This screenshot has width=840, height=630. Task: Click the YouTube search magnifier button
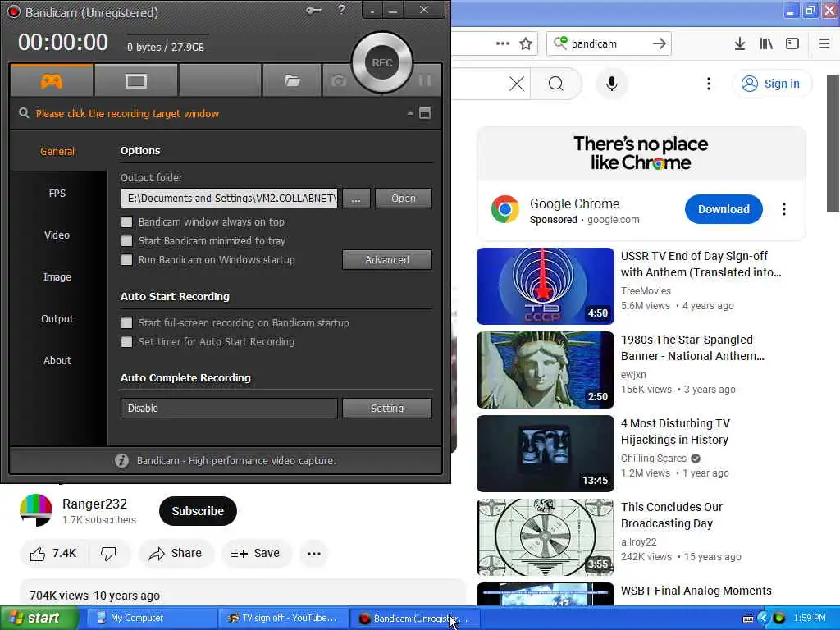pyautogui.click(x=556, y=84)
